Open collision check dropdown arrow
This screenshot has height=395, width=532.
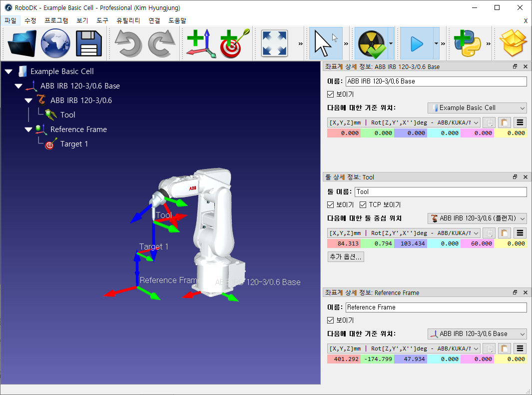coord(391,43)
